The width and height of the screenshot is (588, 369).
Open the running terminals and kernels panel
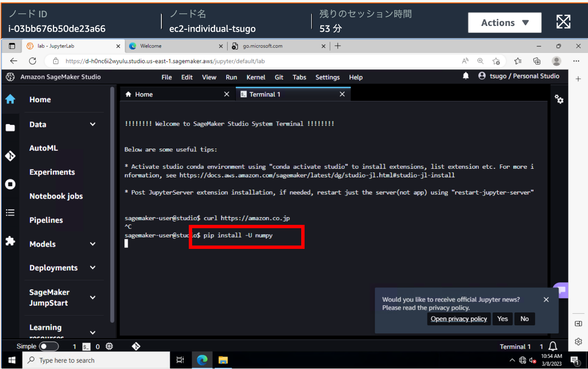[x=11, y=184]
